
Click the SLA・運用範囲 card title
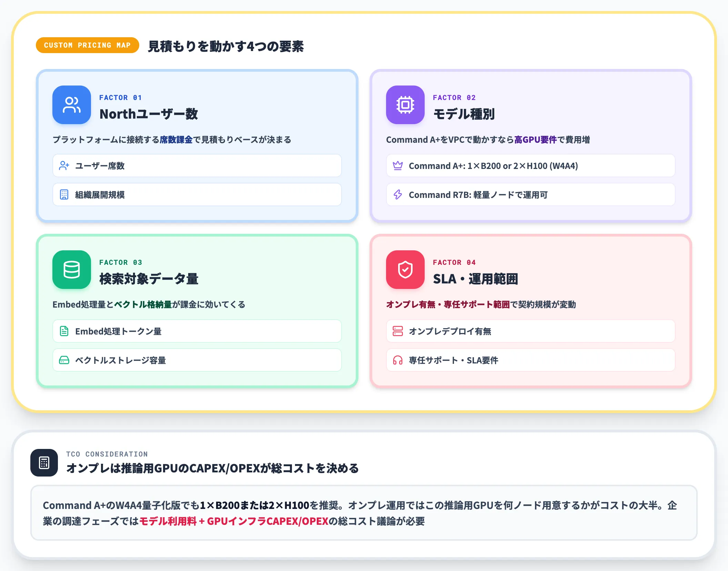coord(475,279)
